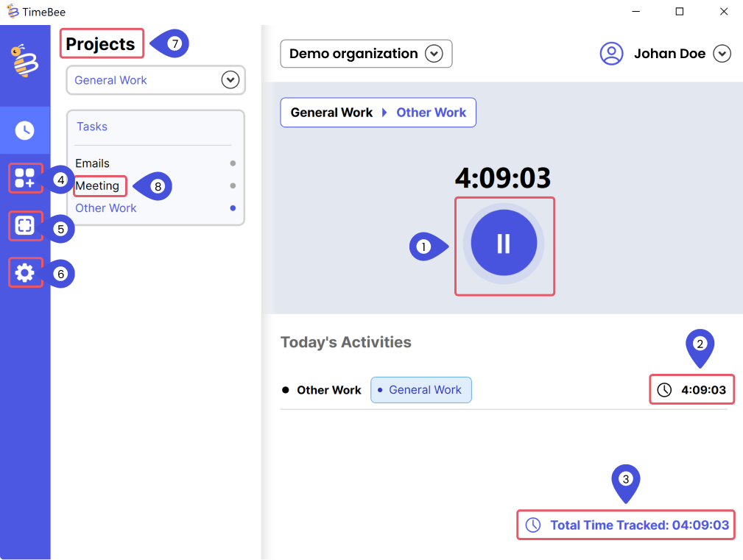Select General Work in the breadcrumb
The width and height of the screenshot is (743, 560).
(x=331, y=112)
